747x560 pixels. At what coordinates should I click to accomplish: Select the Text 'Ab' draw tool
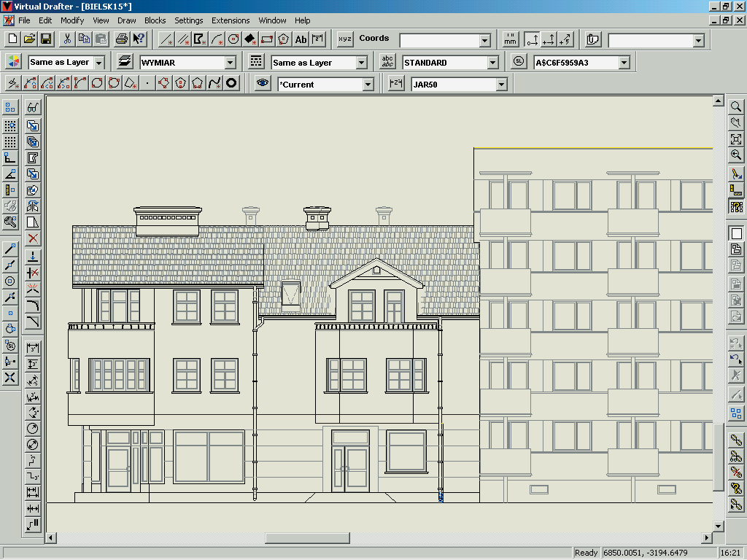(x=301, y=39)
